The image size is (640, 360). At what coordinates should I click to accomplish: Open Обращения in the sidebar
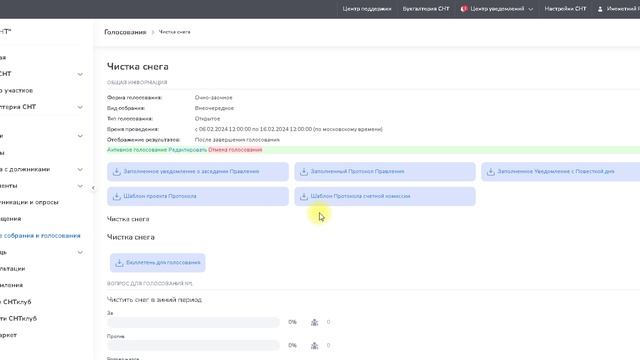coord(11,219)
